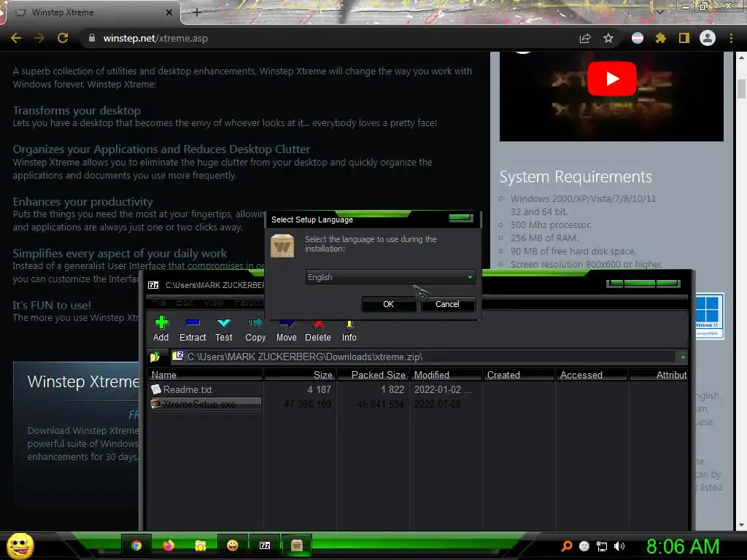Click the 7-Zip View menu
This screenshot has height=560, width=747.
(x=214, y=302)
